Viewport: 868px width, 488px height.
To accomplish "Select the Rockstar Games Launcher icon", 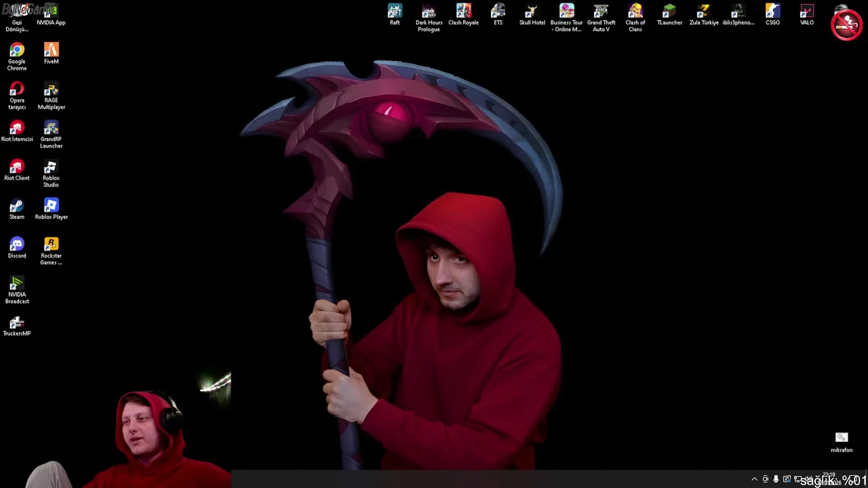I will pos(51,251).
